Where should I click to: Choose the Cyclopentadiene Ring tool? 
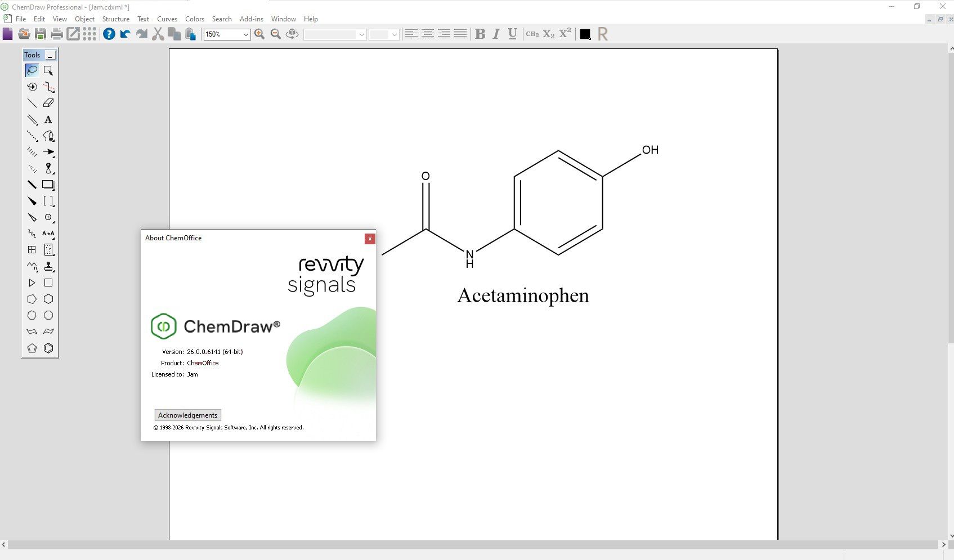pyautogui.click(x=32, y=348)
